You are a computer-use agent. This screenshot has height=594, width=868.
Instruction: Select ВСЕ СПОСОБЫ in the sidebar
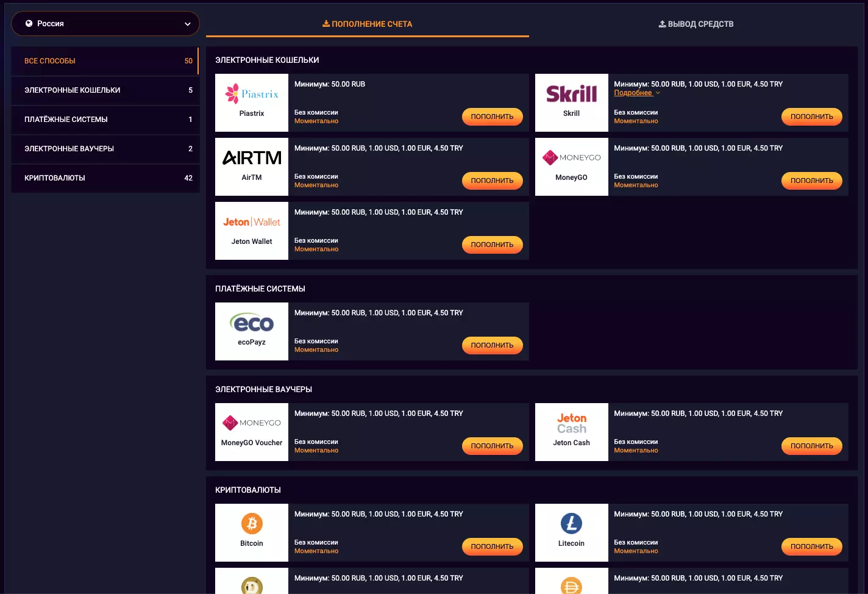point(105,61)
